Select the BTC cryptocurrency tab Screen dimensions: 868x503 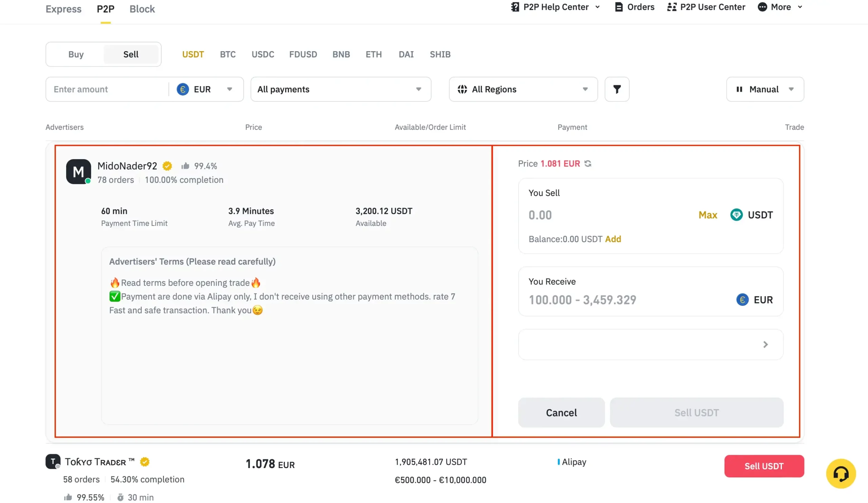coord(228,55)
